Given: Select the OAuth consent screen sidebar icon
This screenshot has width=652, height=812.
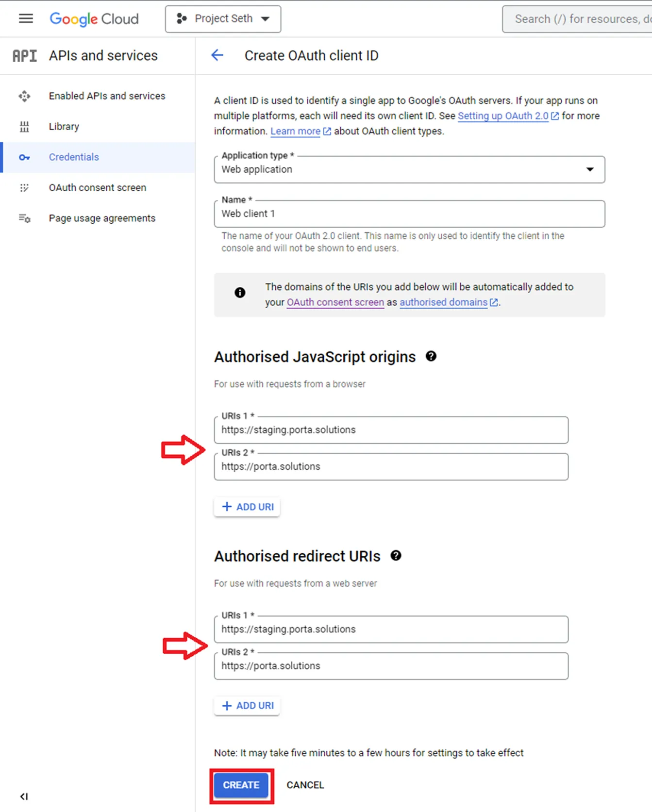Looking at the screenshot, I should pyautogui.click(x=24, y=188).
